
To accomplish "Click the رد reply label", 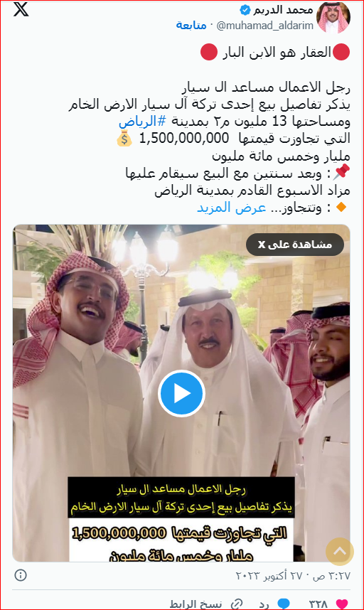I will point(264,604).
